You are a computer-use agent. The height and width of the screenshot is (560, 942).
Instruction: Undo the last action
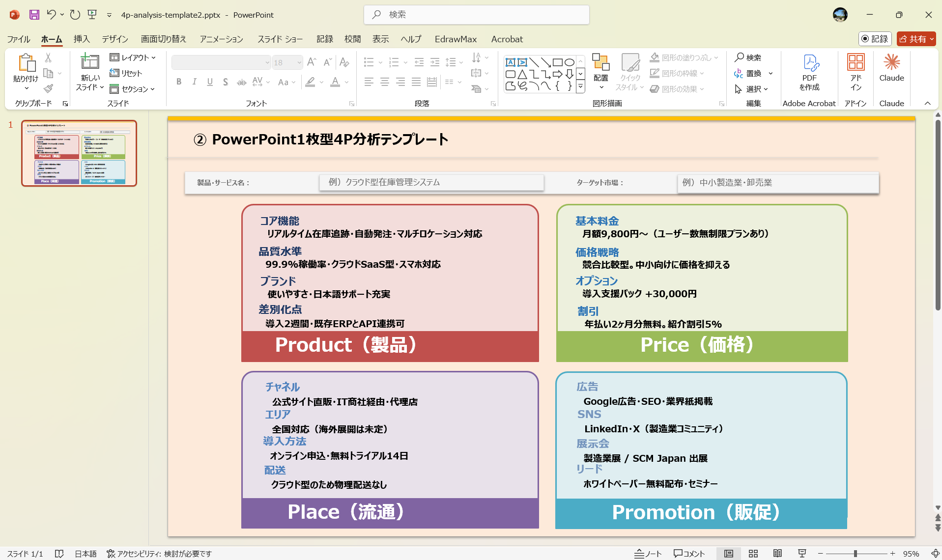51,15
